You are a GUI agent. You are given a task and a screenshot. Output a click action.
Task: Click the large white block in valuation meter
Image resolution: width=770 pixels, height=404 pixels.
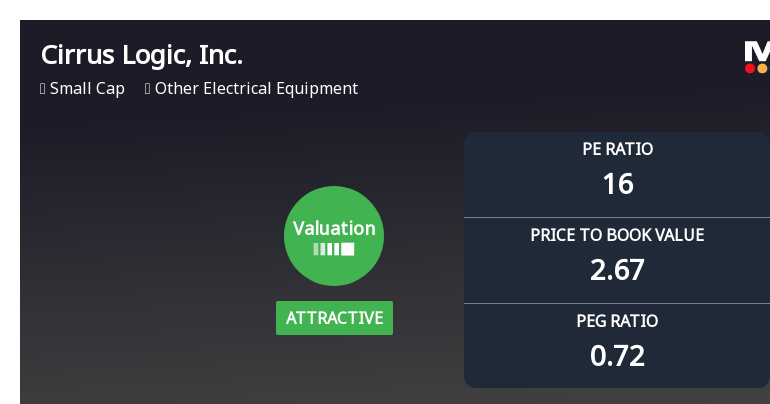348,249
